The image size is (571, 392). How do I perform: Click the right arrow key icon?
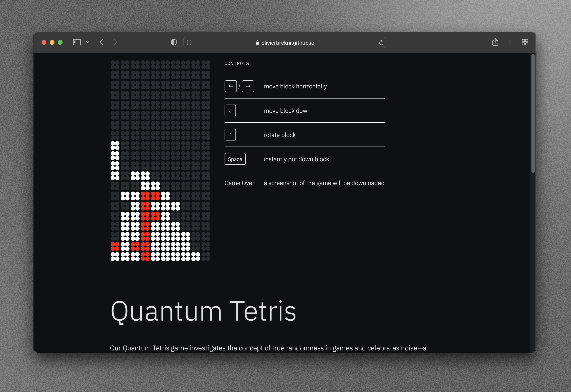tap(248, 86)
